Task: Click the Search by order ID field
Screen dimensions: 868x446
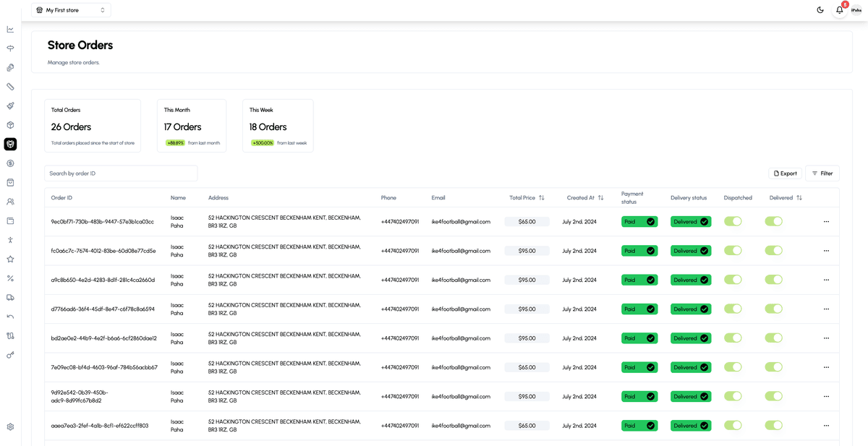Action: (x=121, y=173)
